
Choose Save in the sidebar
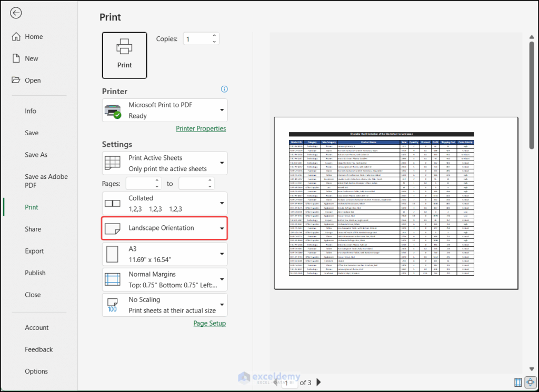[32, 133]
